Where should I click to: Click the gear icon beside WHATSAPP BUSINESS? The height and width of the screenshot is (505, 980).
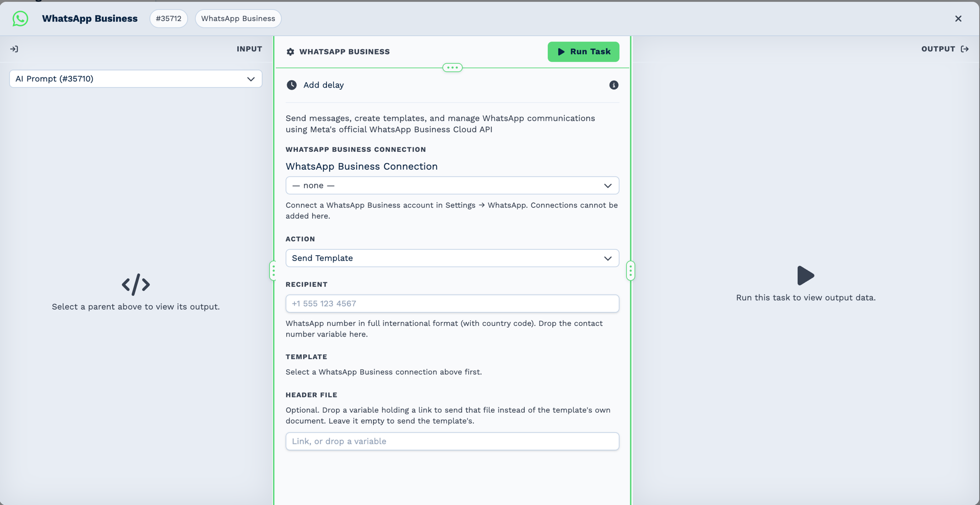pyautogui.click(x=291, y=52)
